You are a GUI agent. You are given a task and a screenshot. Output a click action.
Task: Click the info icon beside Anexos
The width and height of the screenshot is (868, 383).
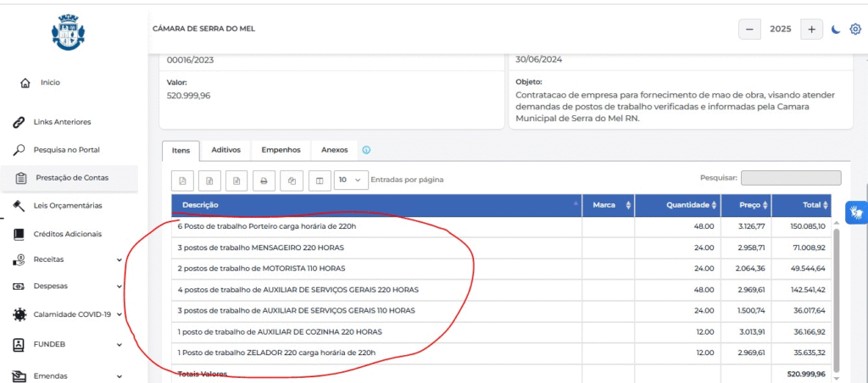(366, 150)
